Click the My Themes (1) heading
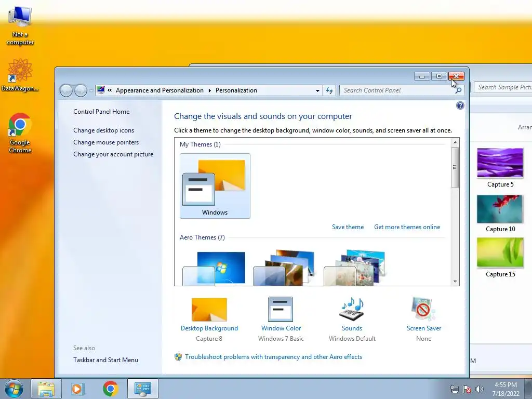Screen dimensions: 532x399 coord(200,144)
